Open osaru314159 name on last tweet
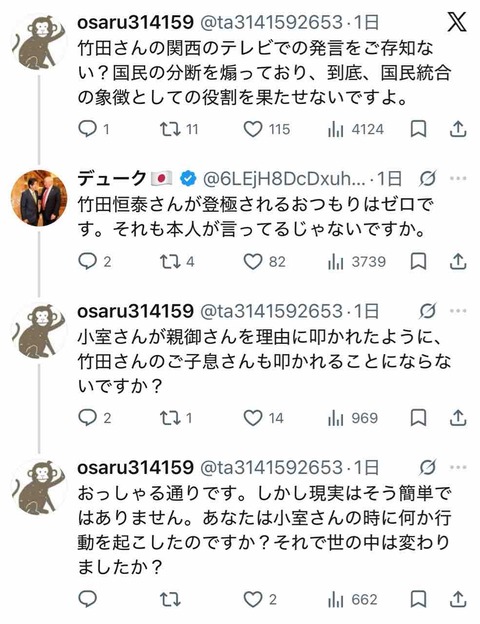The width and height of the screenshot is (480, 624). click(x=135, y=468)
